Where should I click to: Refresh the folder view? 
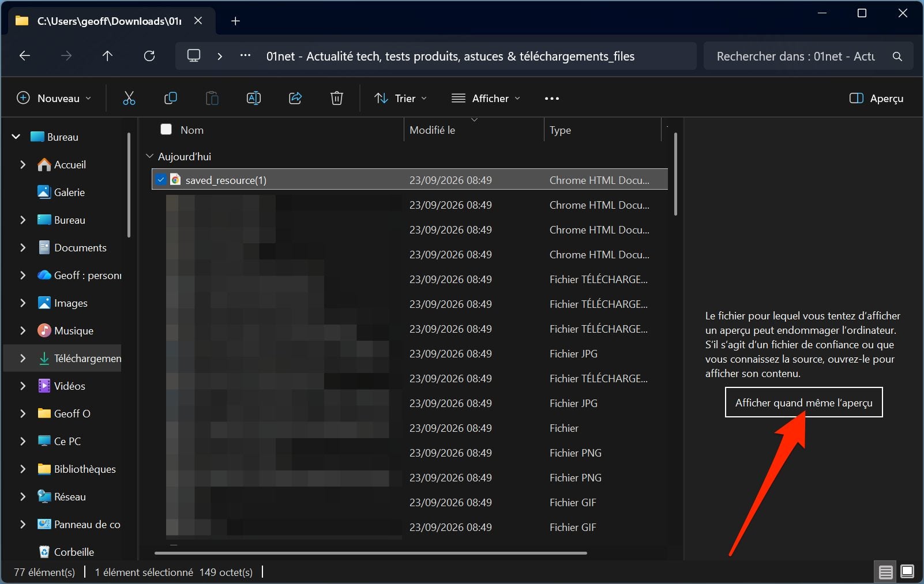point(149,56)
